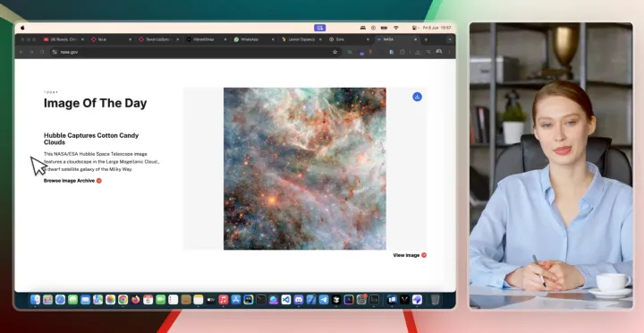Screen dimensions: 644x333
Task: Open Messages from the dock
Action: pos(72,300)
